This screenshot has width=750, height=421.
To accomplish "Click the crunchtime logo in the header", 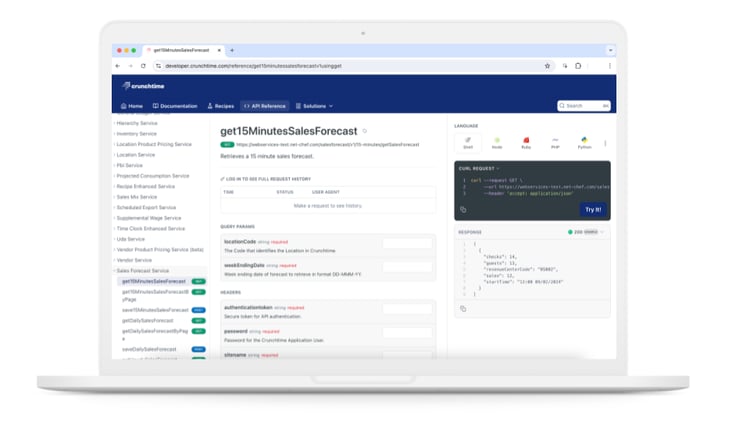I will tap(143, 86).
